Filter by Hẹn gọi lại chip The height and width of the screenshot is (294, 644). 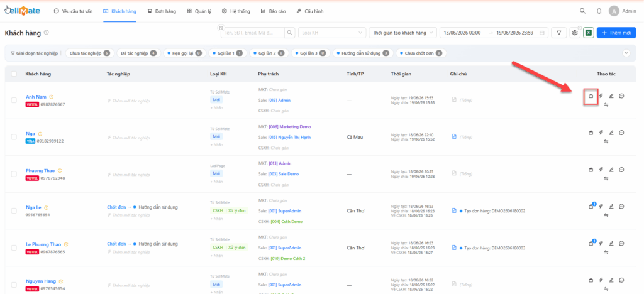click(184, 53)
